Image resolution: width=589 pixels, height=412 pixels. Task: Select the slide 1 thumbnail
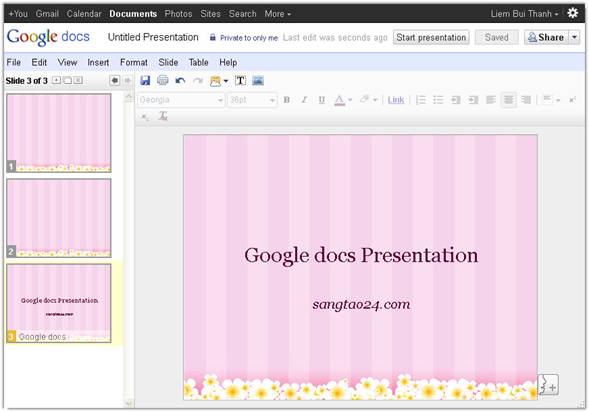59,133
